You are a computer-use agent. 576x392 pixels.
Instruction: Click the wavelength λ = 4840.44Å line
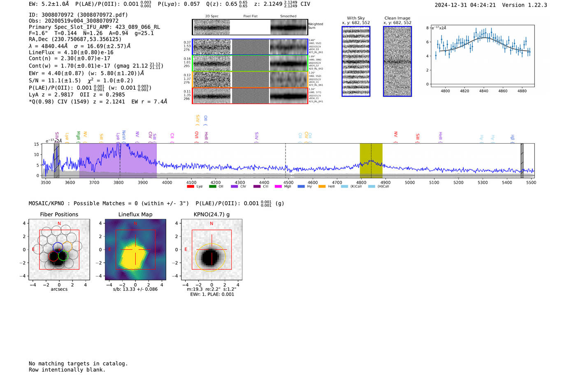click(79, 46)
